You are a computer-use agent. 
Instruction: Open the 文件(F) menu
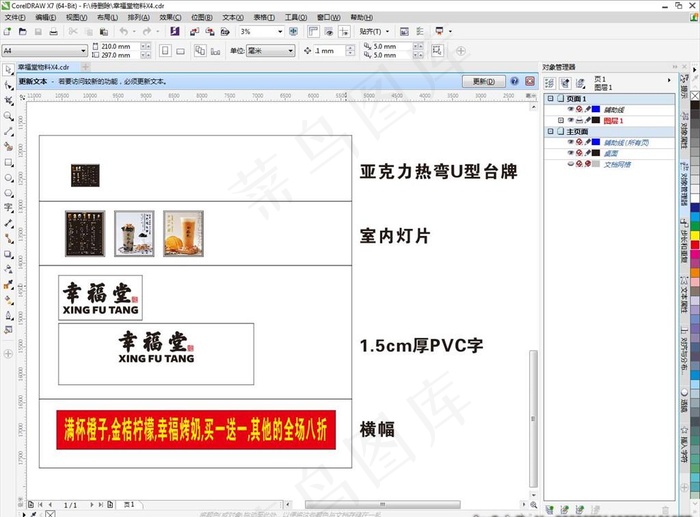pyautogui.click(x=15, y=17)
